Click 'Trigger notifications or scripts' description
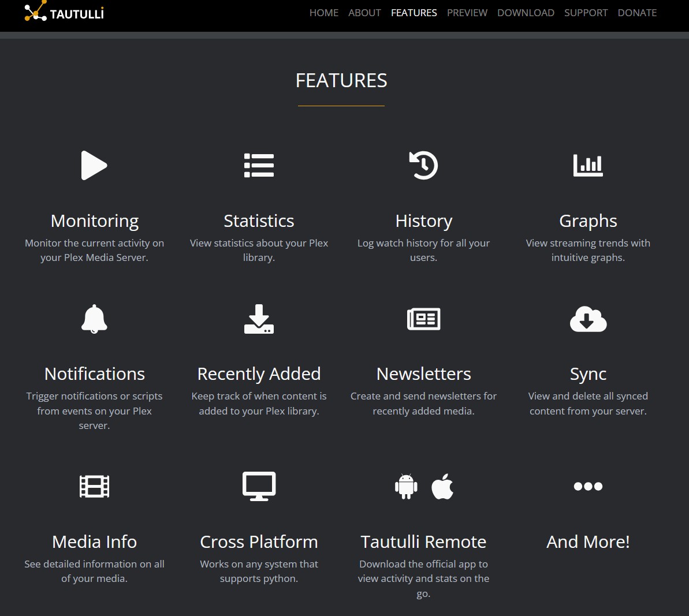The height and width of the screenshot is (616, 689). (x=94, y=411)
